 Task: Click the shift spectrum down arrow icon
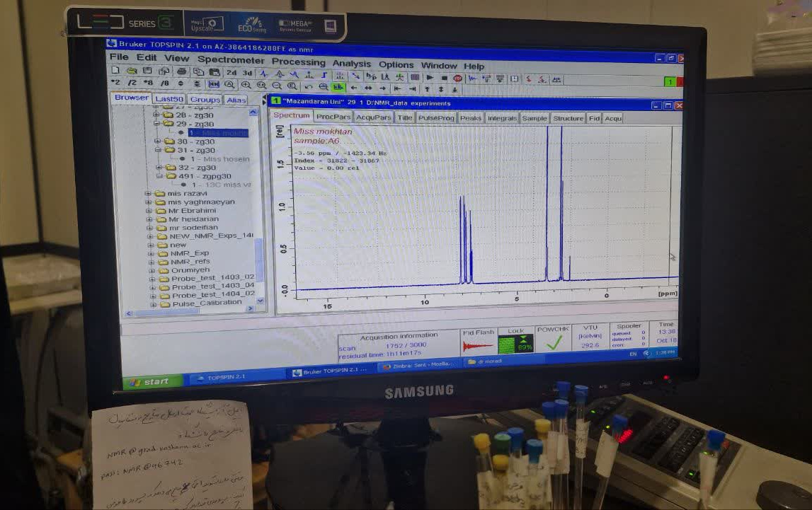(x=454, y=90)
